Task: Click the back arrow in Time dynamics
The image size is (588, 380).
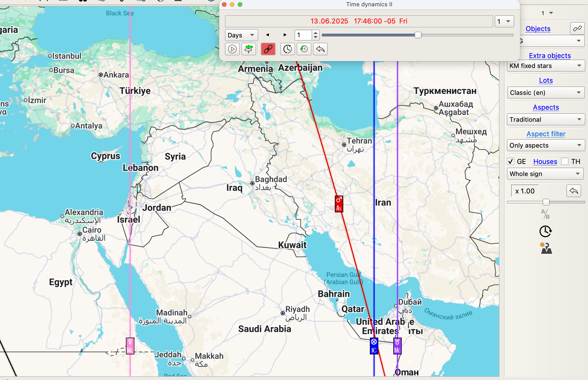Action: (320, 49)
